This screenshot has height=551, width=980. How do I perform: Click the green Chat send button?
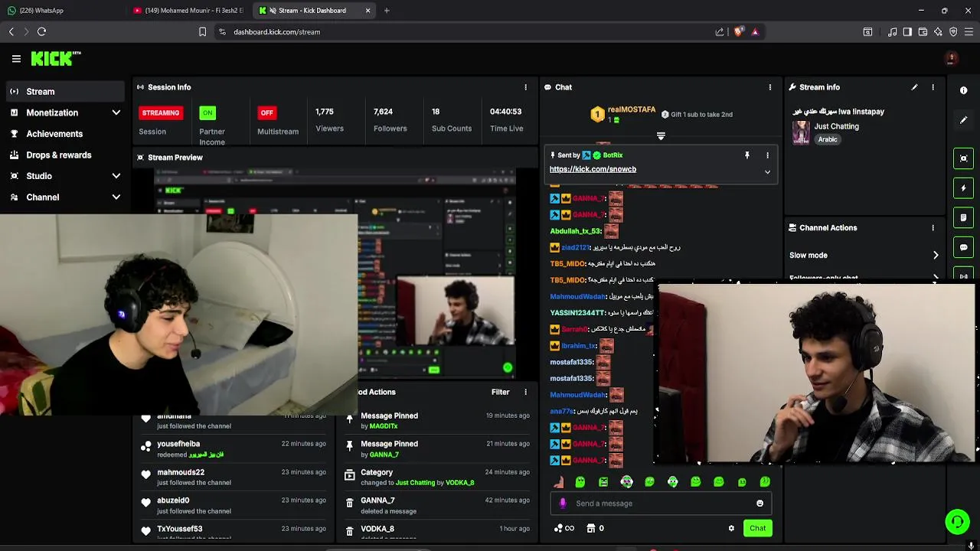[757, 528]
